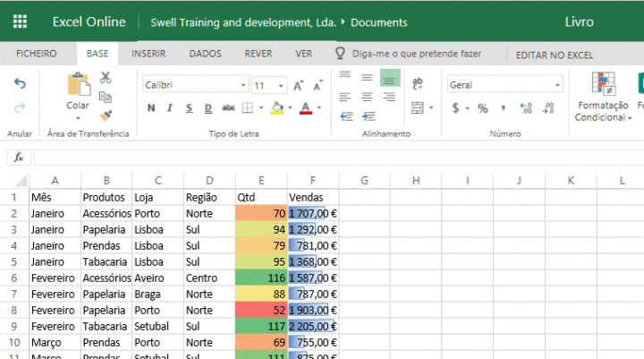Expand the Calibri font name dropdown
The height and width of the screenshot is (359, 644).
pyautogui.click(x=243, y=85)
